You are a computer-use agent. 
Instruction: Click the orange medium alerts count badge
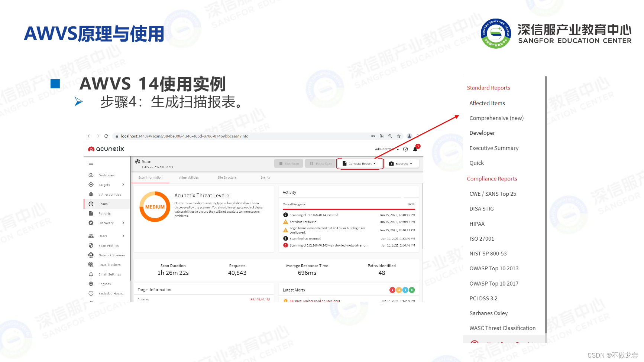399,290
